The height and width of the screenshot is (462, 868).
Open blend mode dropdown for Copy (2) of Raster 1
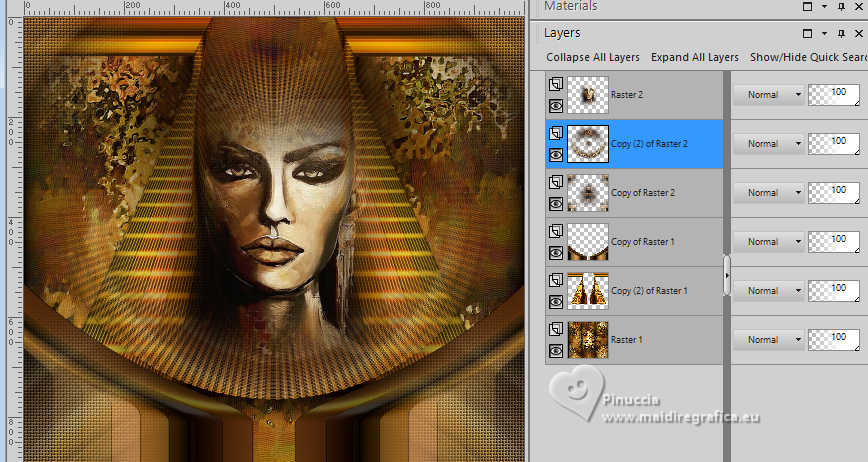pyautogui.click(x=769, y=290)
